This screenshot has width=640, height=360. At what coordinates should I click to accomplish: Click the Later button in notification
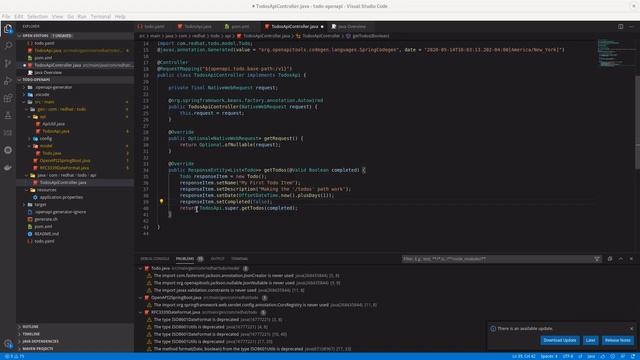click(x=590, y=340)
